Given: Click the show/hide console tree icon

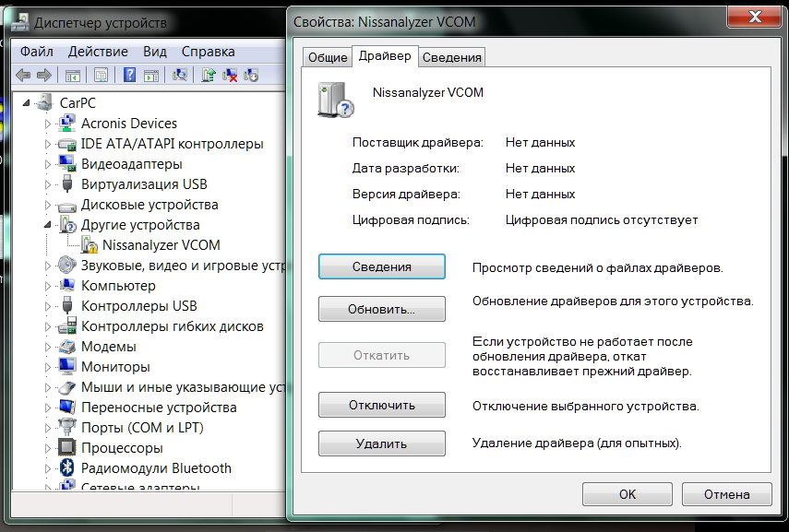Looking at the screenshot, I should point(73,76).
